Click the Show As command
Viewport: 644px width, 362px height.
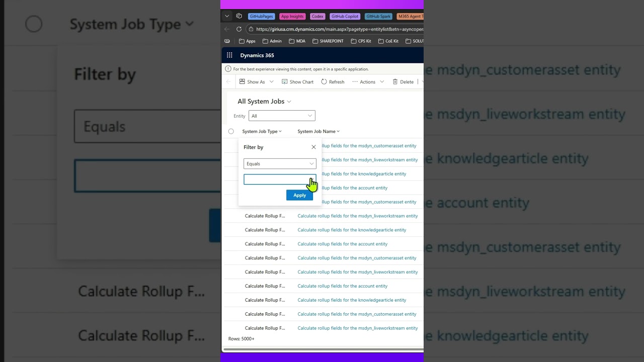point(252,81)
